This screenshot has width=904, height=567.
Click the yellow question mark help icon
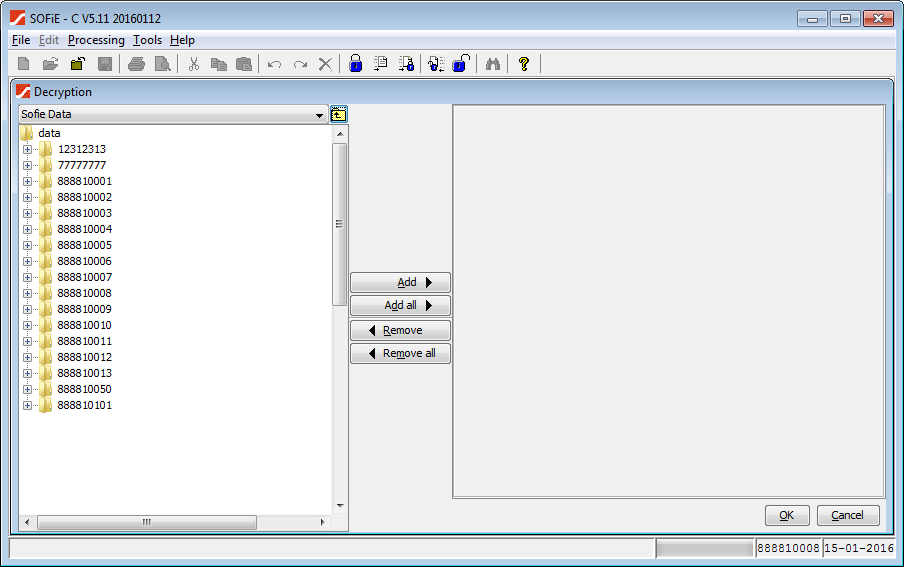[x=523, y=64]
